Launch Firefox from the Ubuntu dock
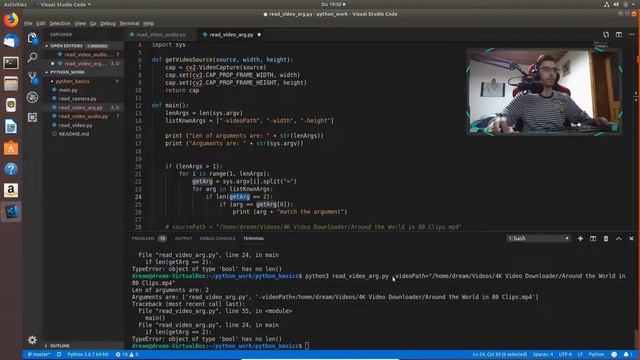 click(x=11, y=20)
